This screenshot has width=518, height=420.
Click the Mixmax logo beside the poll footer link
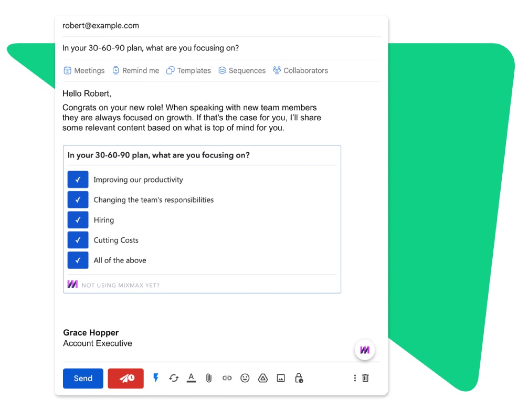72,284
